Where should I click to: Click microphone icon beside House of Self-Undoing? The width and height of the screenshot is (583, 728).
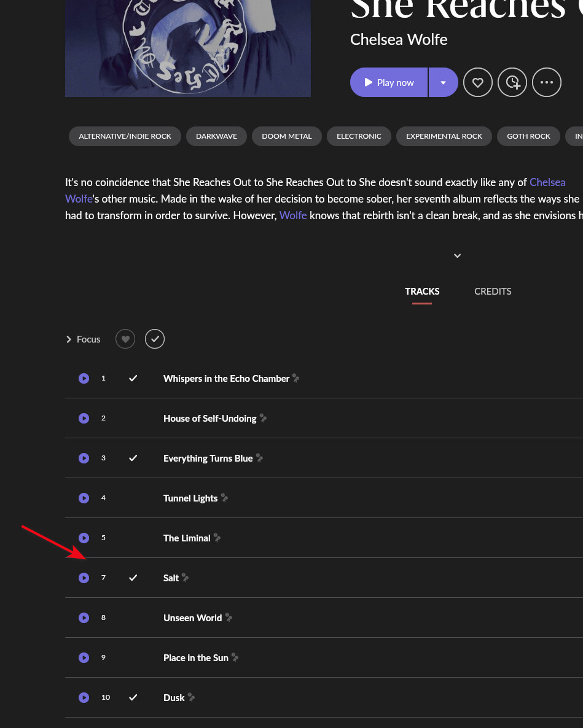(x=263, y=418)
